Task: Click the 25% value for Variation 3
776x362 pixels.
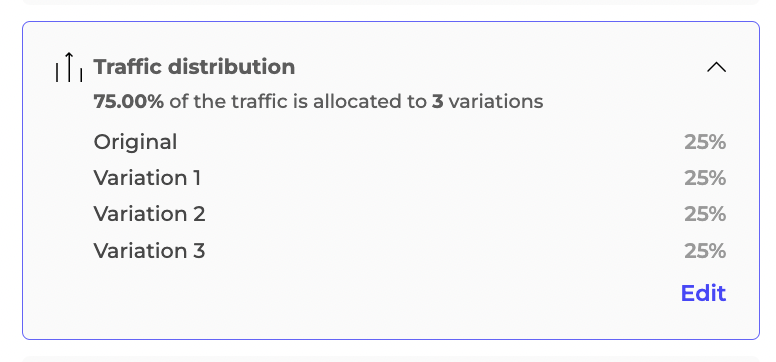Action: (705, 251)
